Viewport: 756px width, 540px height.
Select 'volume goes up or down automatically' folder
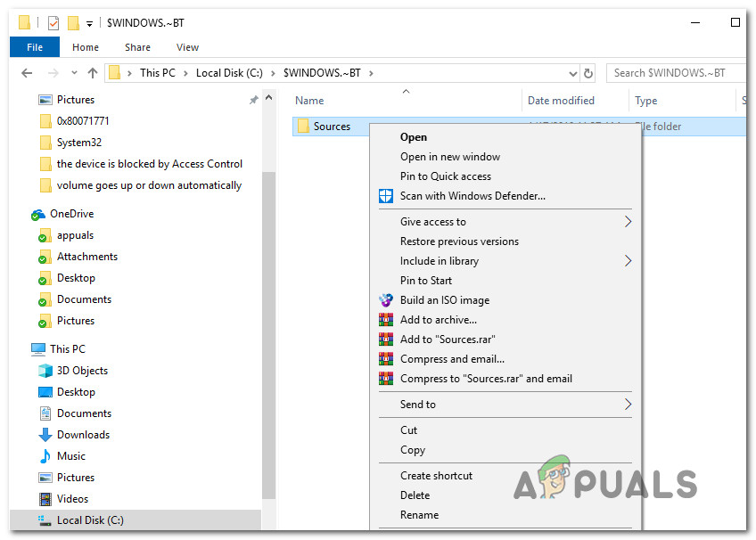(149, 185)
